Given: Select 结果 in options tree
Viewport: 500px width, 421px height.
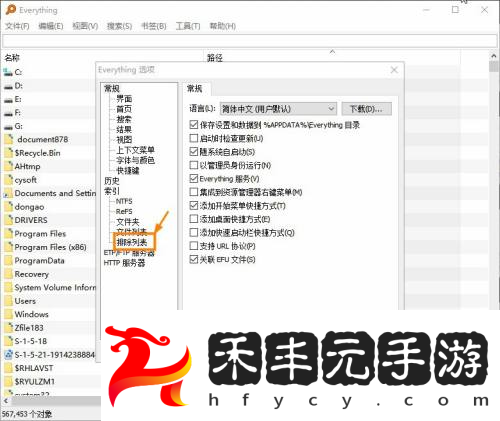Looking at the screenshot, I should pos(124,130).
